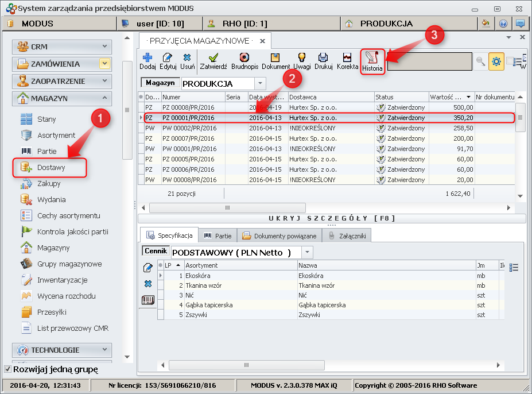Toggle the gear settings button beside search
This screenshot has height=394, width=532.
click(x=496, y=61)
